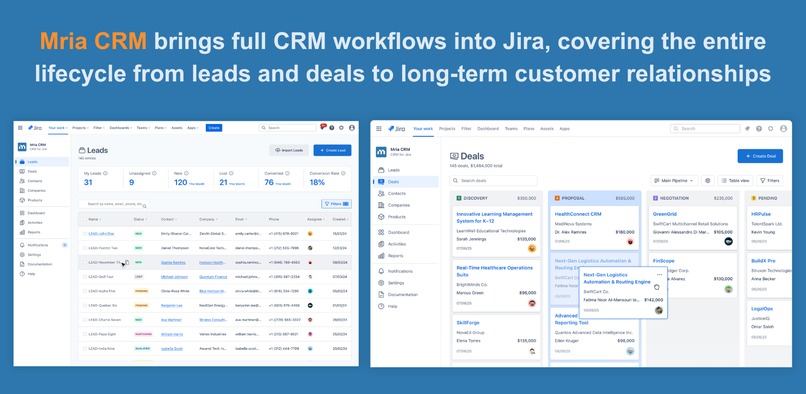Open app switcher grid in Deals window
The image size is (806, 394).
coord(379,129)
